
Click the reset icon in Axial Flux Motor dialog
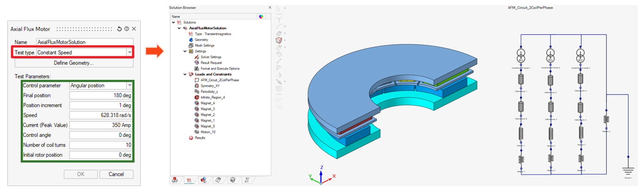pos(119,29)
